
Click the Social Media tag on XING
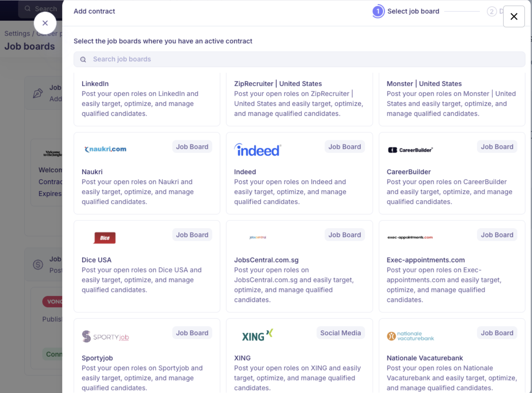[x=340, y=333]
